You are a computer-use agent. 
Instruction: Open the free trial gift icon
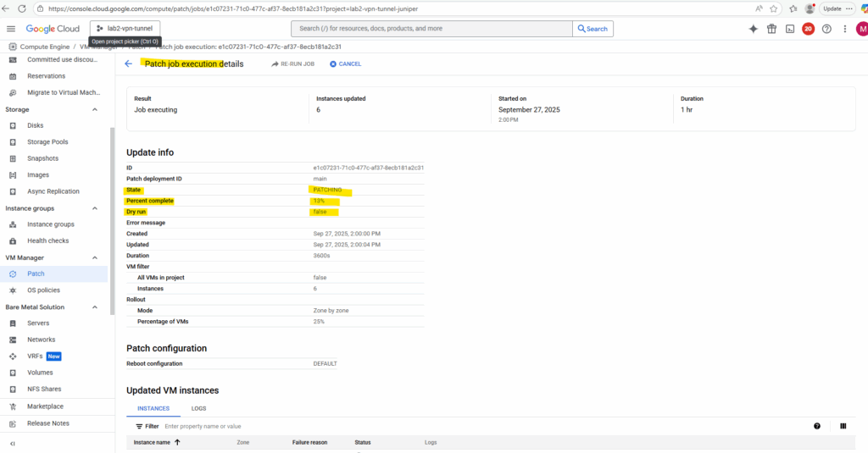tap(771, 29)
